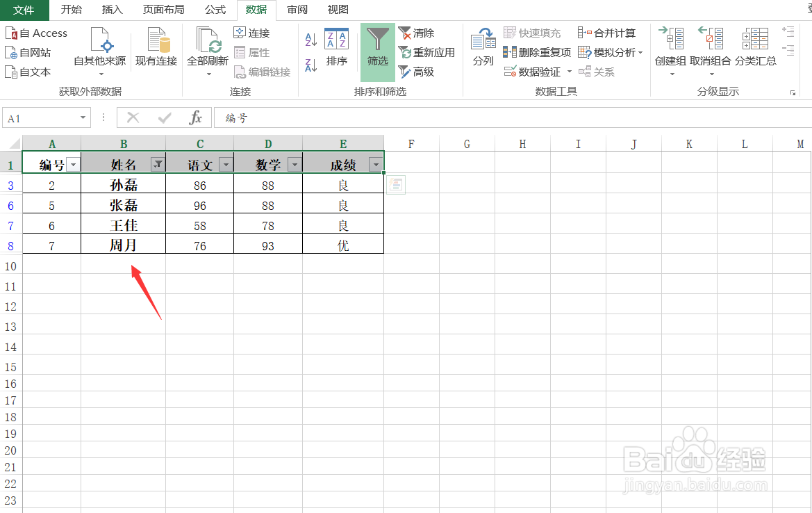Click the 分列 Text to Columns icon
812x513 pixels.
(482, 49)
